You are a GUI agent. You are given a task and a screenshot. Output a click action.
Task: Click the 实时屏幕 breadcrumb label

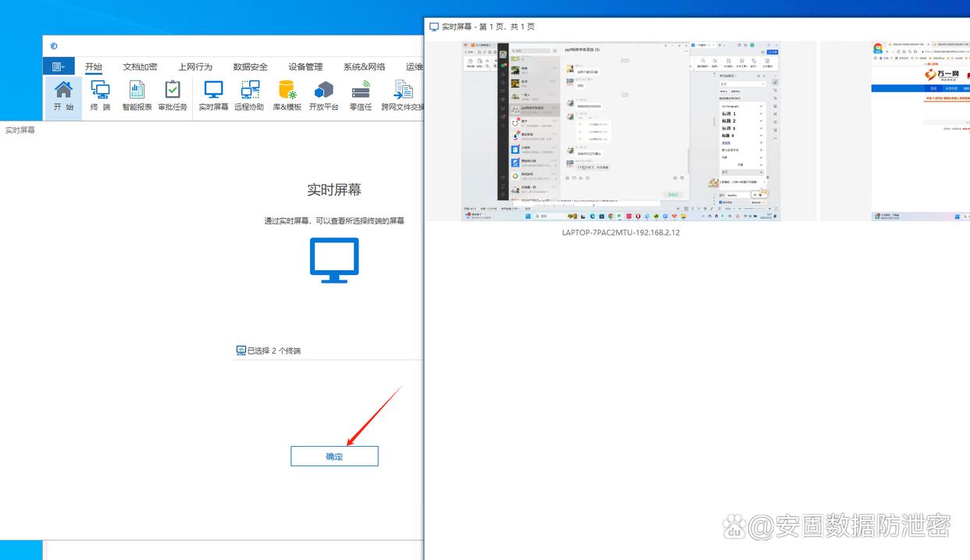[20, 130]
